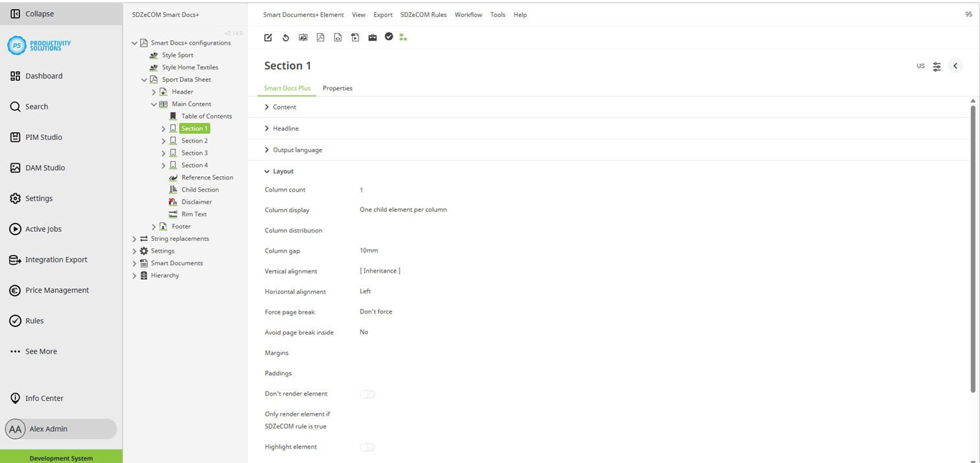Click the filter sliders icon near US
Screen dimensions: 980x463
(x=937, y=65)
